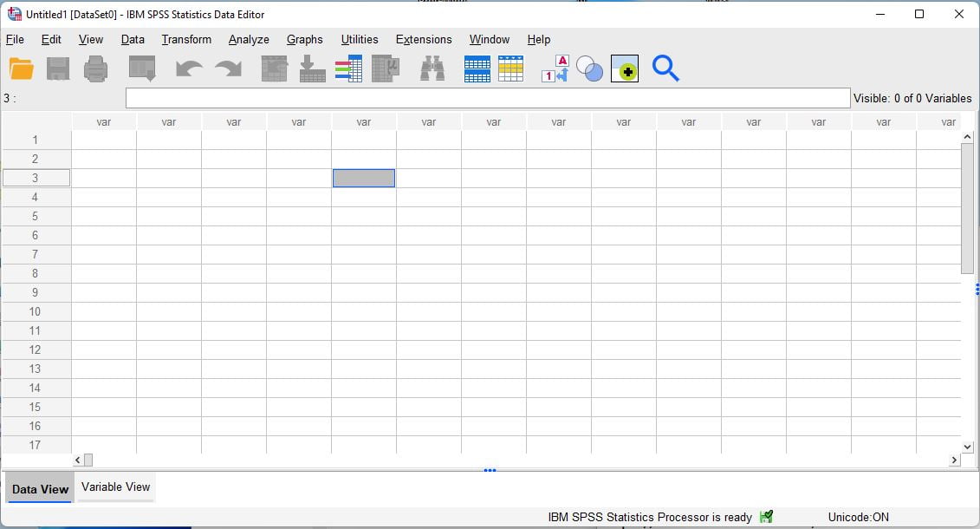980x529 pixels.
Task: Click the vertical scrollbar thumb
Action: pos(968,208)
